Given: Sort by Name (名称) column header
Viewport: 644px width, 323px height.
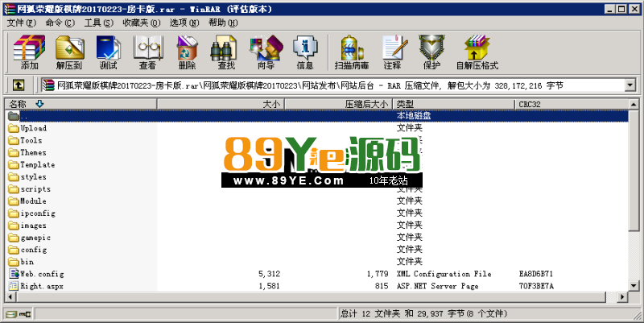Looking at the screenshot, I should [81, 104].
